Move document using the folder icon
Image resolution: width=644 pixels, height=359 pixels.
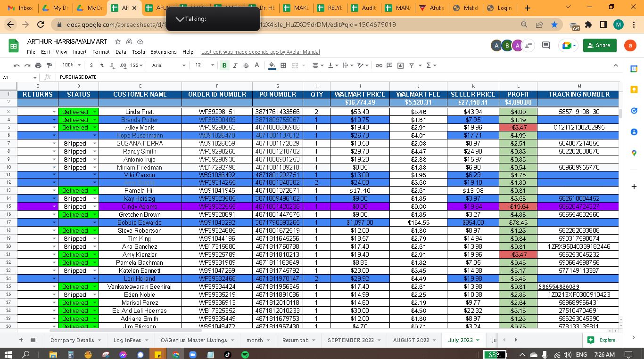(x=129, y=41)
